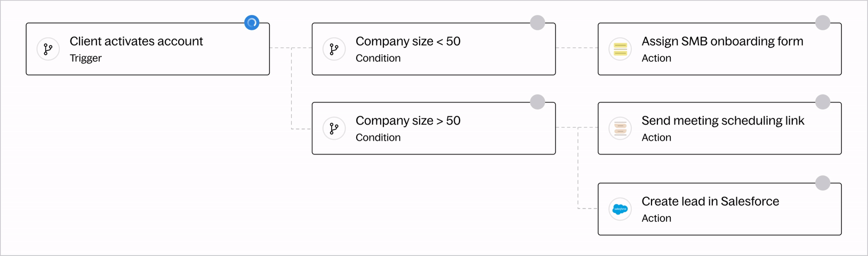Select the Assign SMB onboarding form title
Viewport: 868px width, 256px height.
(x=722, y=41)
